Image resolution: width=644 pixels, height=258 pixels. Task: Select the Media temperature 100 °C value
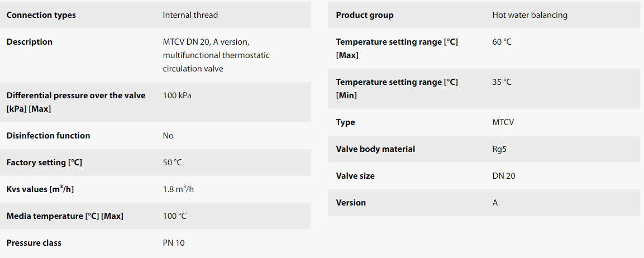(174, 216)
